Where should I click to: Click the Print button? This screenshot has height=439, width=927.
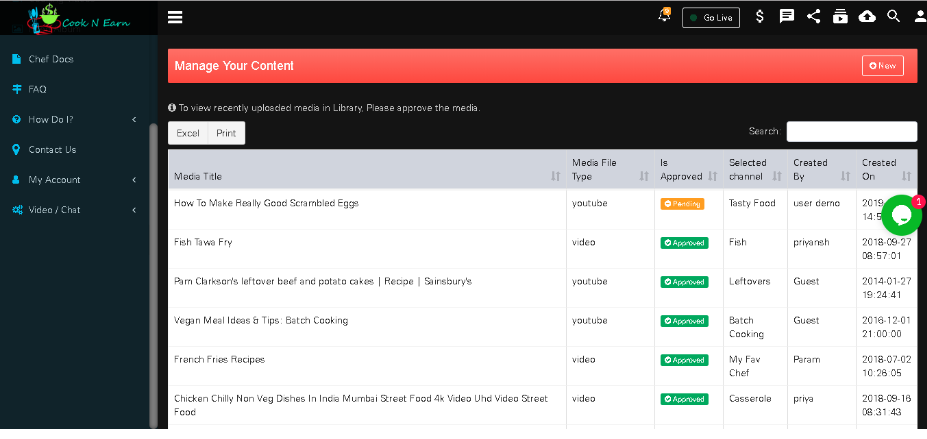pyautogui.click(x=226, y=133)
